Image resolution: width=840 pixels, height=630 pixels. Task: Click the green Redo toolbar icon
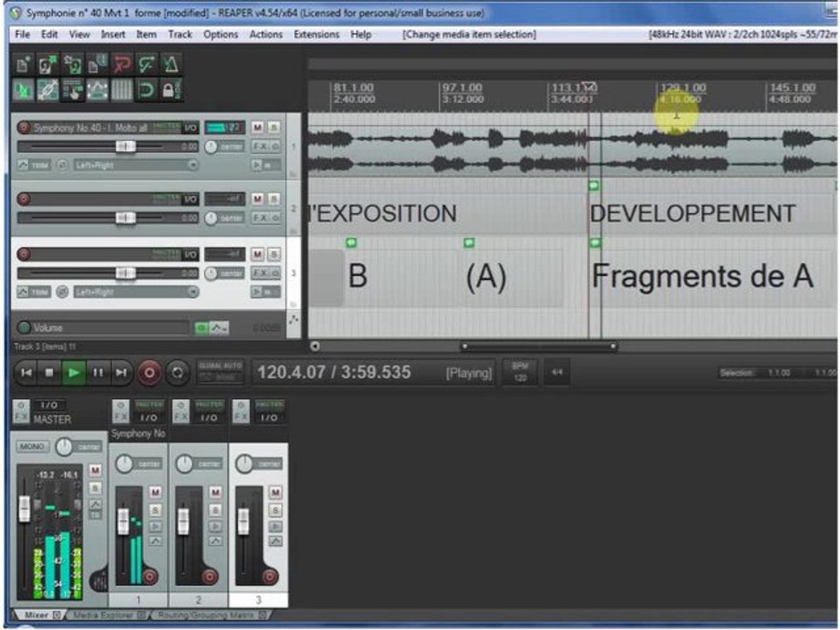pyautogui.click(x=146, y=65)
